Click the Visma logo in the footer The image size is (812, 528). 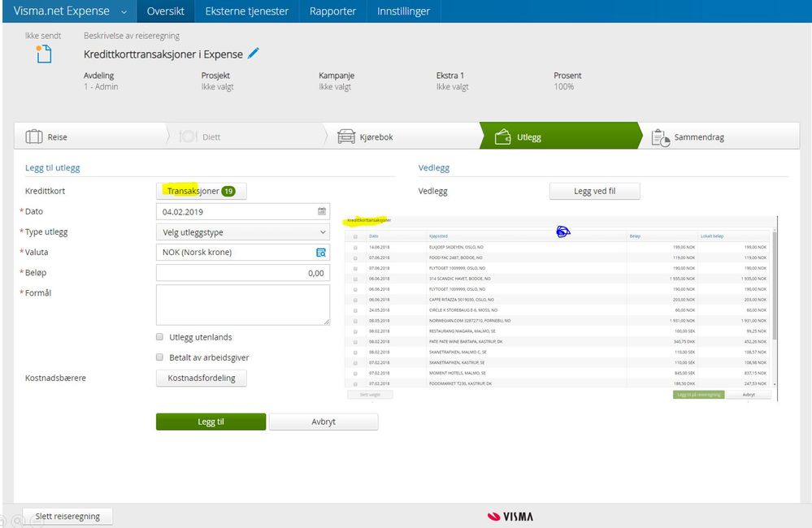510,516
